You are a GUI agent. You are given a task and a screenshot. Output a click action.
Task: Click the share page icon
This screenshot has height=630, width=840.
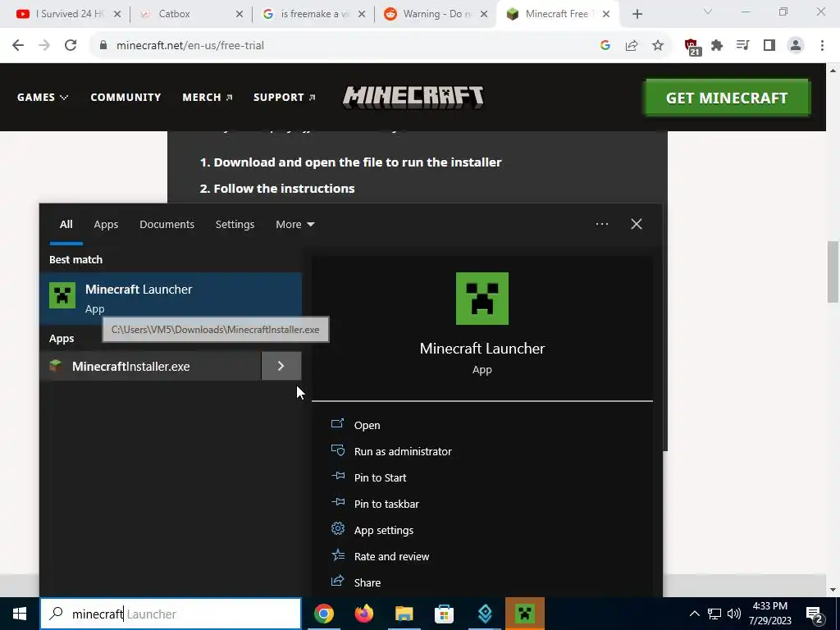pos(632,46)
